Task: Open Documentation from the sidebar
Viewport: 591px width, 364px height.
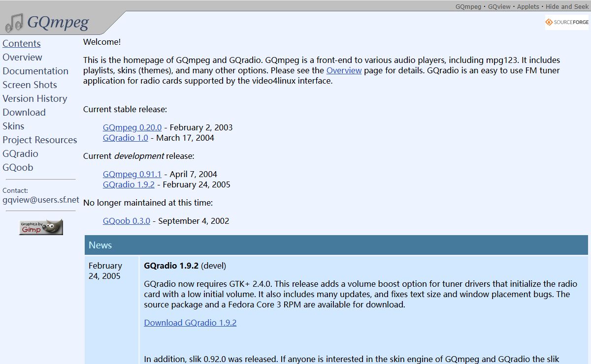Action: [x=35, y=71]
